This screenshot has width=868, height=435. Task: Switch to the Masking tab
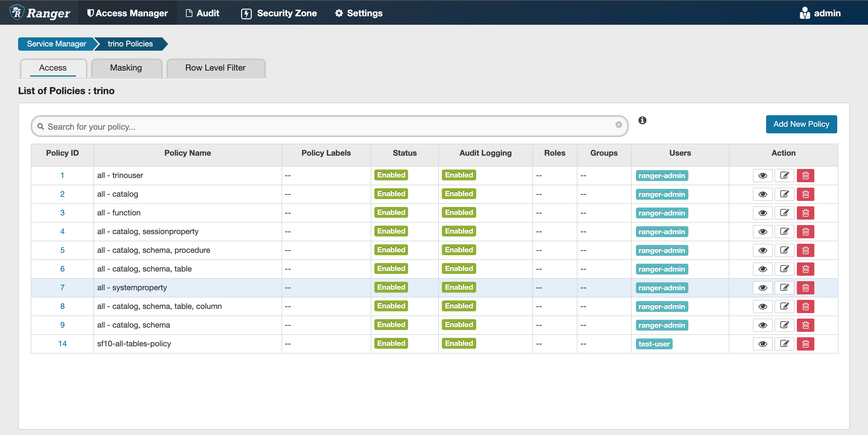(x=126, y=68)
